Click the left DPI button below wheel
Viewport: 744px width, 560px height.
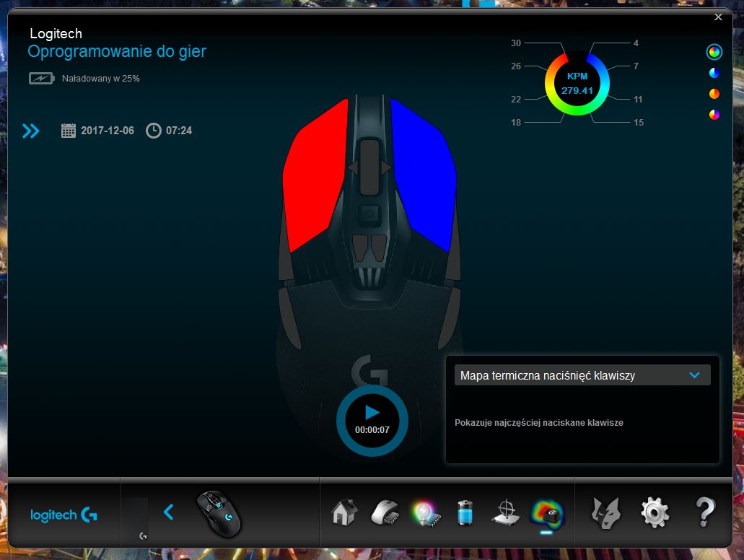pos(361,248)
